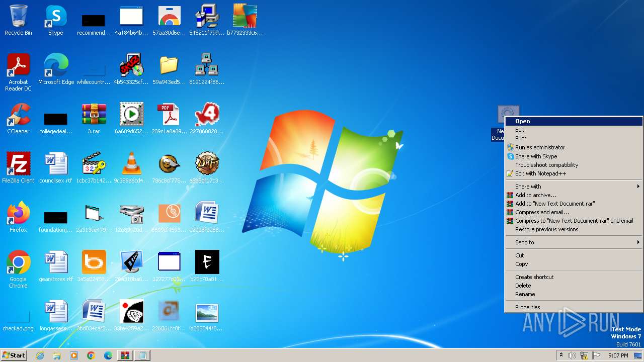This screenshot has height=362, width=644.
Task: Select the 6a609d652 play icon file
Action: [x=131, y=119]
